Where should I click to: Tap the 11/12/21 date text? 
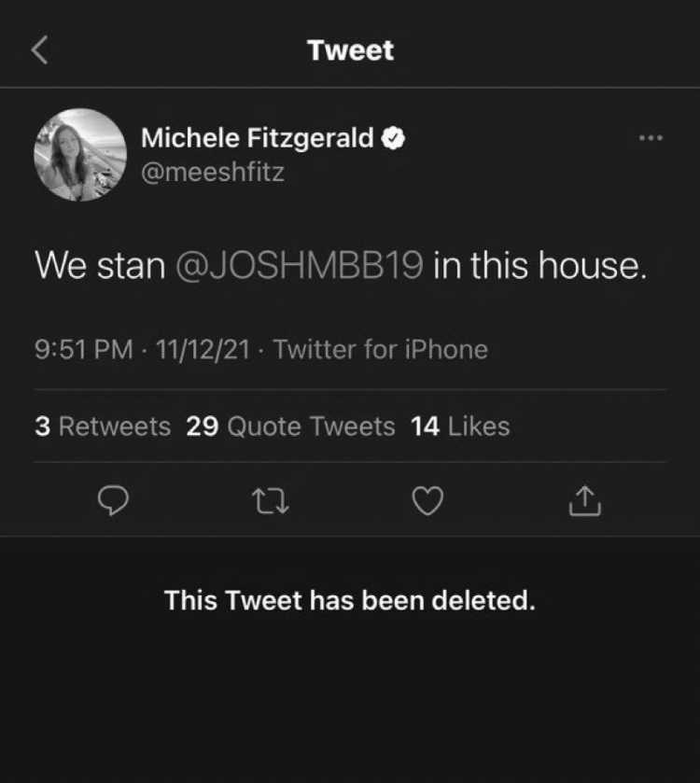[203, 349]
